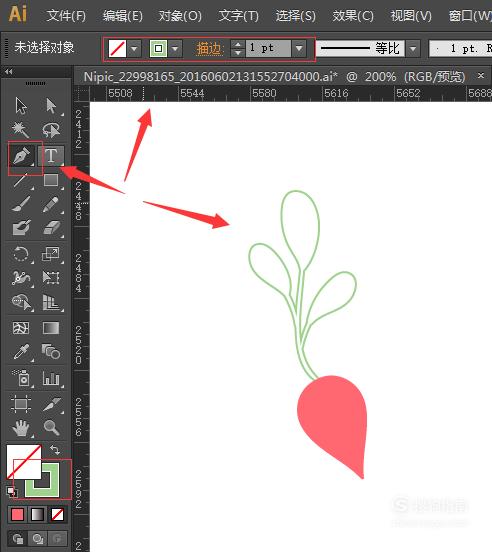492x552 pixels.
Task: Adjust stroke weight stepper arrows
Action: click(x=238, y=48)
